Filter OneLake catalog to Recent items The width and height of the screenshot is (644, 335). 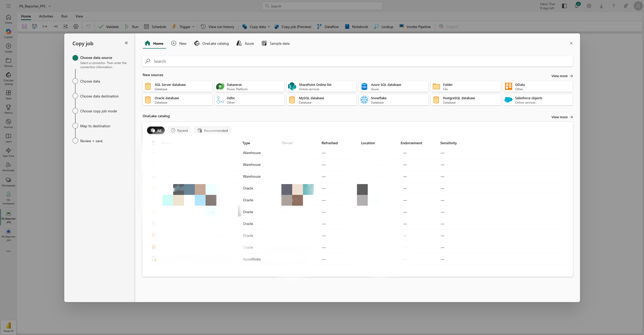pyautogui.click(x=179, y=130)
